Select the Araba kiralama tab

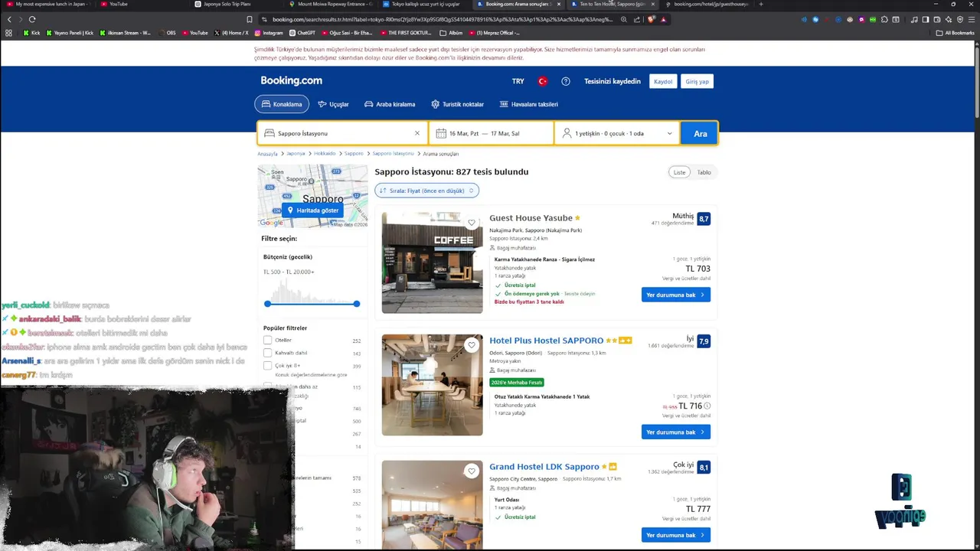[x=390, y=104]
